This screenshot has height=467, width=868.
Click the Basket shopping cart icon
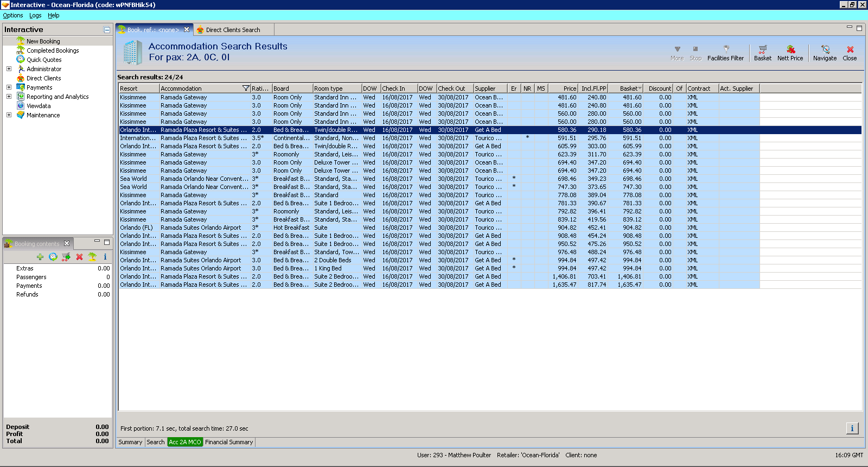tap(762, 49)
